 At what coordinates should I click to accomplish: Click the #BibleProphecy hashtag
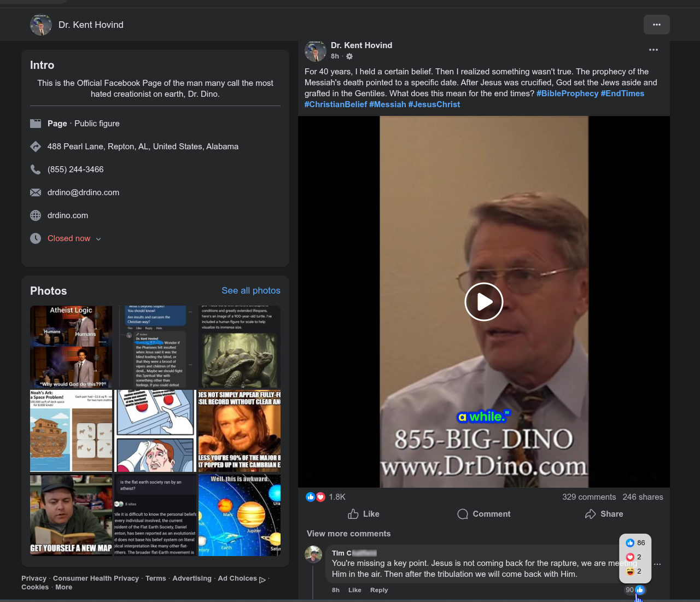click(567, 93)
